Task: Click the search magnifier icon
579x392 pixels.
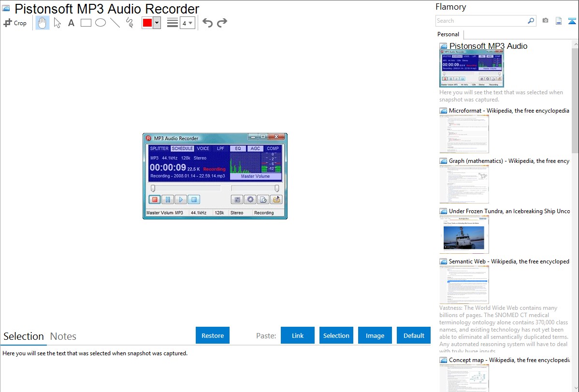Action: [x=531, y=21]
